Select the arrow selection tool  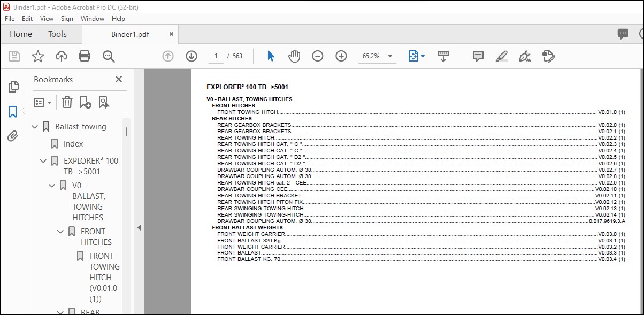coord(271,56)
